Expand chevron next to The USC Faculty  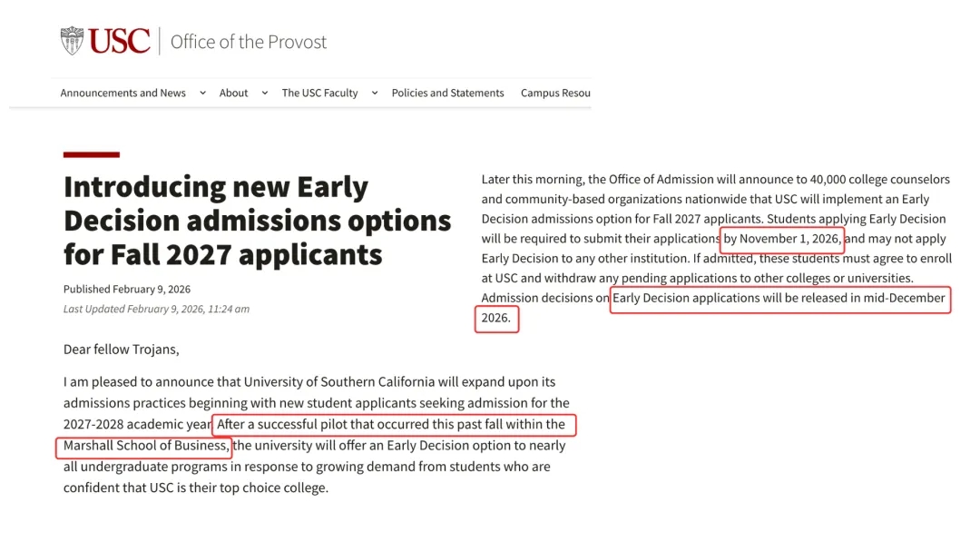pos(375,93)
